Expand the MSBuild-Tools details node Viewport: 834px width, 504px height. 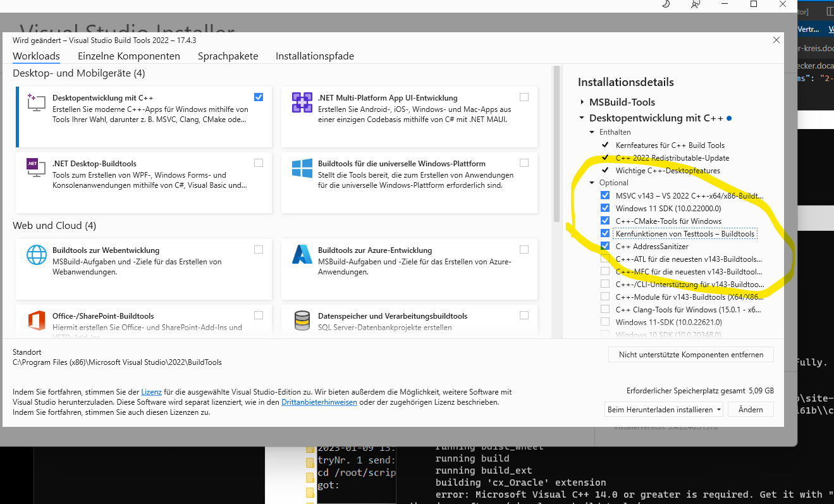pos(582,102)
